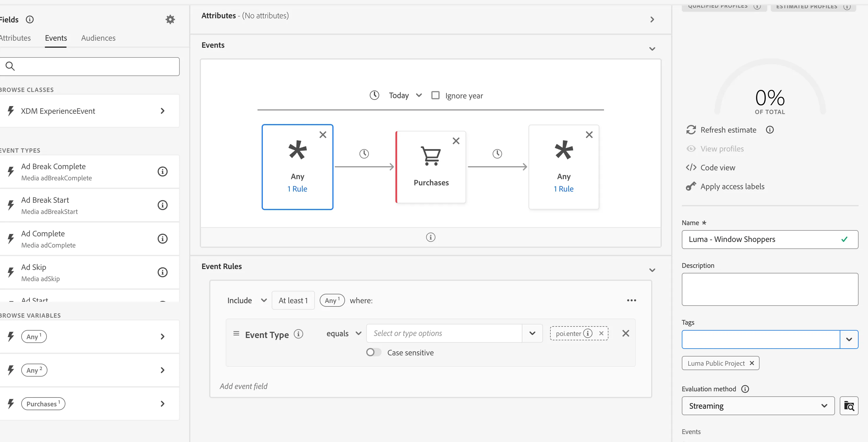Remove the Purchases event card
Screen dimensions: 868x442
point(456,141)
